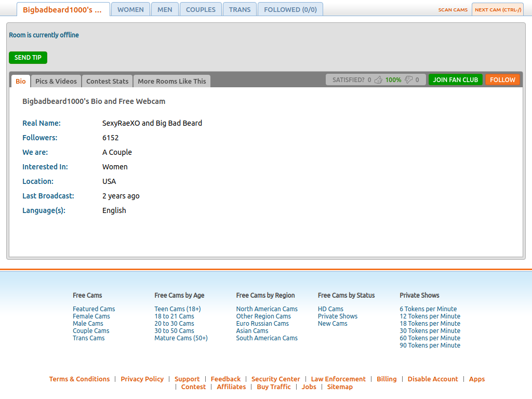Open Euro Russian Cams link
The width and height of the screenshot is (532, 399).
click(x=262, y=323)
